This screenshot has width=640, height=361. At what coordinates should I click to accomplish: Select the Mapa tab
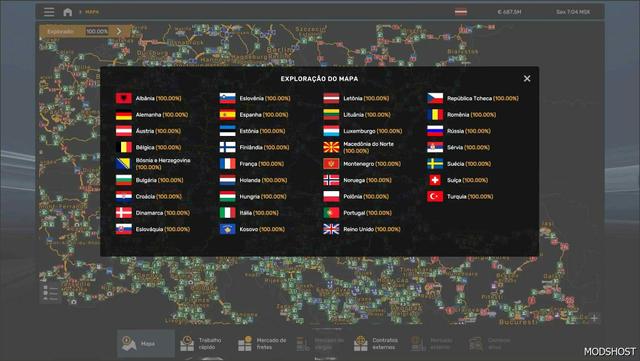pos(146,344)
